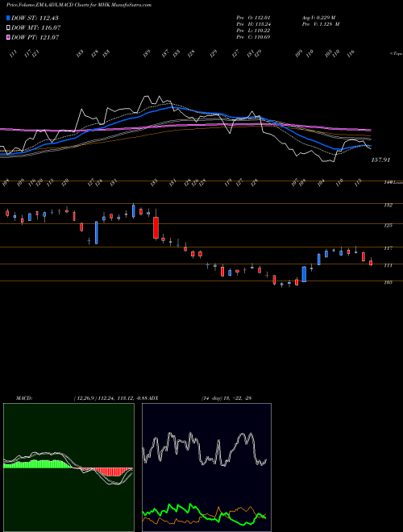403x532 pixels.
Task: Open the green MACD histogram panel
Action: tap(69, 468)
